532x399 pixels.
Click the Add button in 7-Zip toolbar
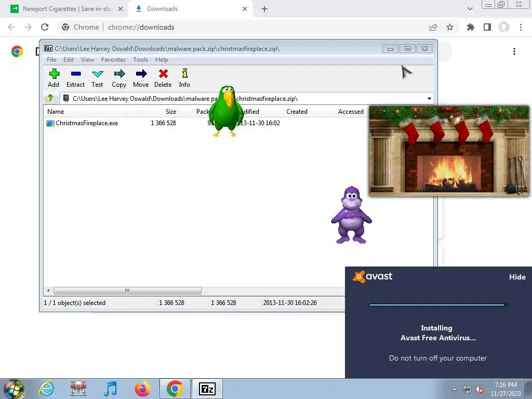coord(54,78)
